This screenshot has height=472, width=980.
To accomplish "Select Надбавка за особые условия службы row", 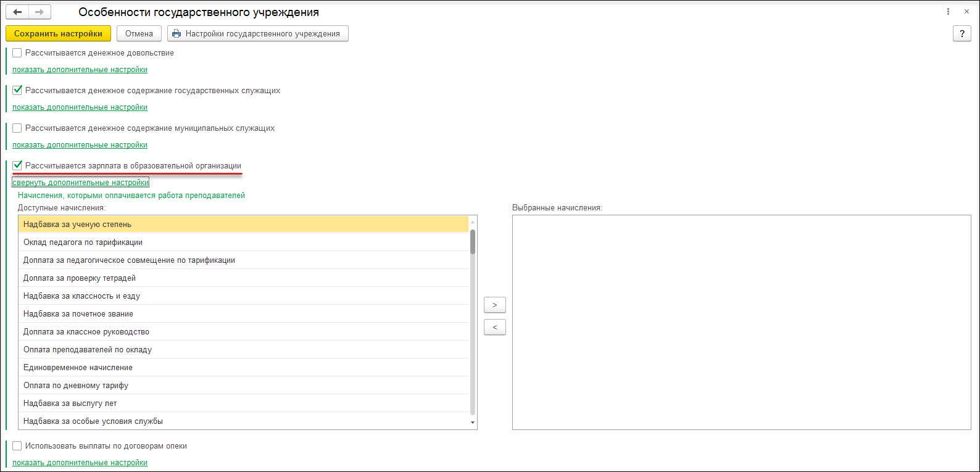I will pyautogui.click(x=244, y=421).
